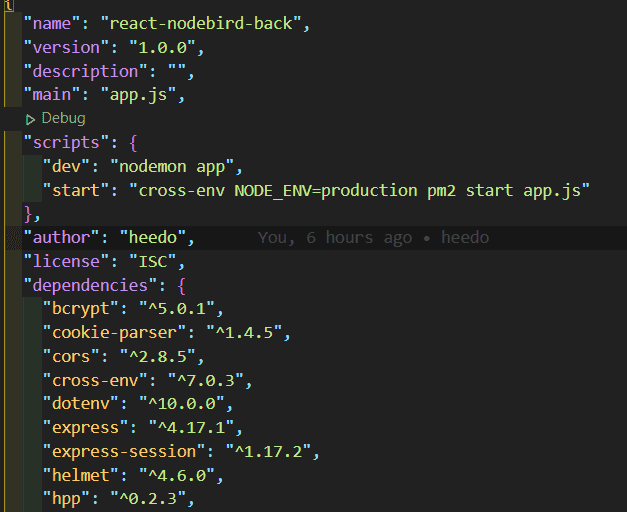Click the "start" script command string
Viewport: 627px width, 512px height.
click(x=359, y=191)
